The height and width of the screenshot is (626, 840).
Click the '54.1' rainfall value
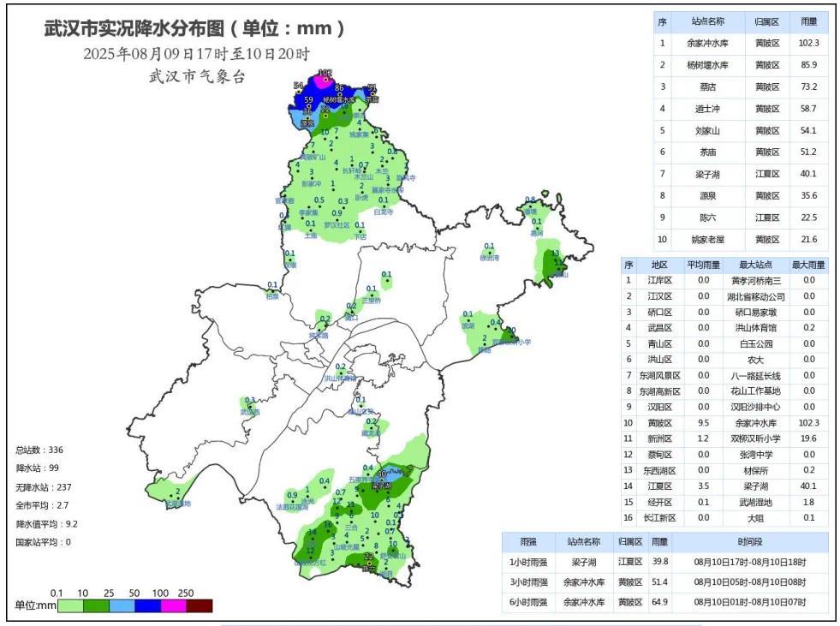coord(809,131)
